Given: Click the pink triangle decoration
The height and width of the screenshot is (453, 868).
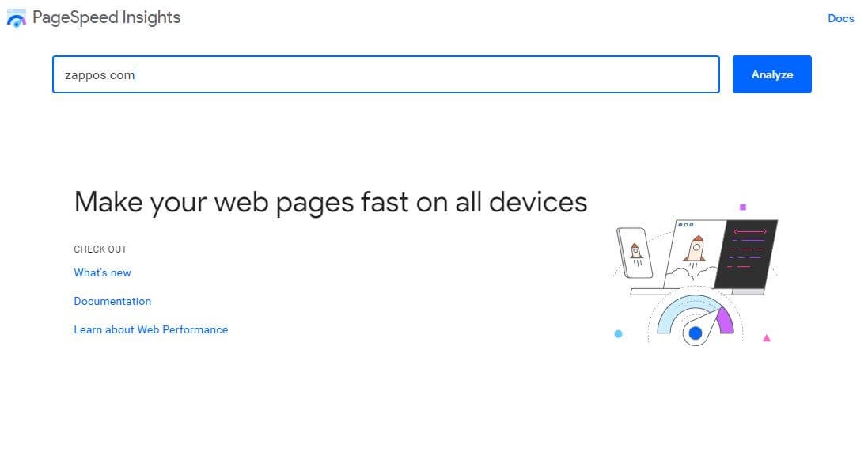Looking at the screenshot, I should tap(767, 338).
